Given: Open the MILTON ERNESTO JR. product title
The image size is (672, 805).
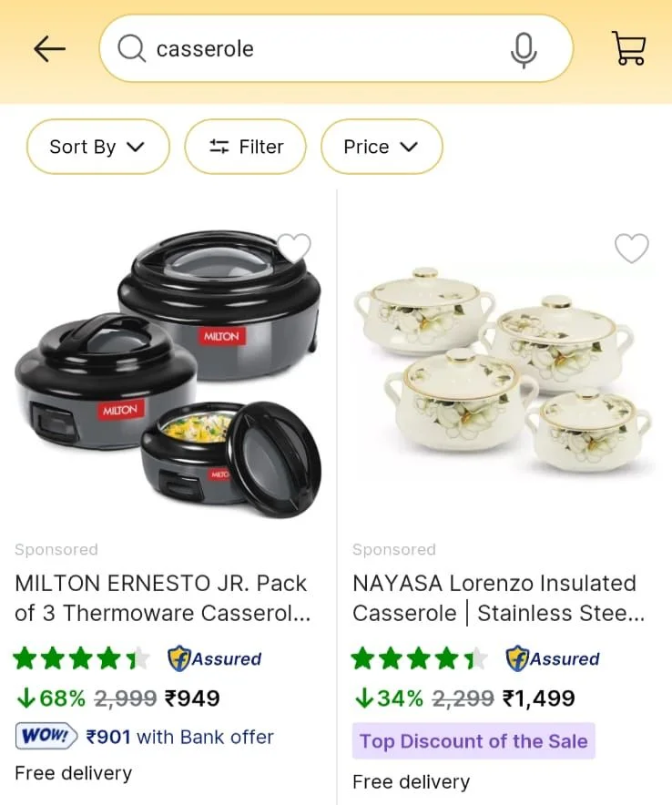Looking at the screenshot, I should coord(162,597).
